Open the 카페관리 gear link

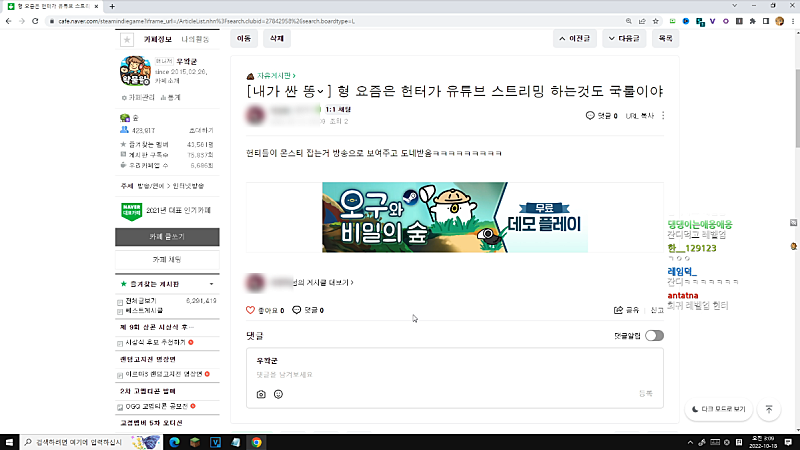coord(138,97)
